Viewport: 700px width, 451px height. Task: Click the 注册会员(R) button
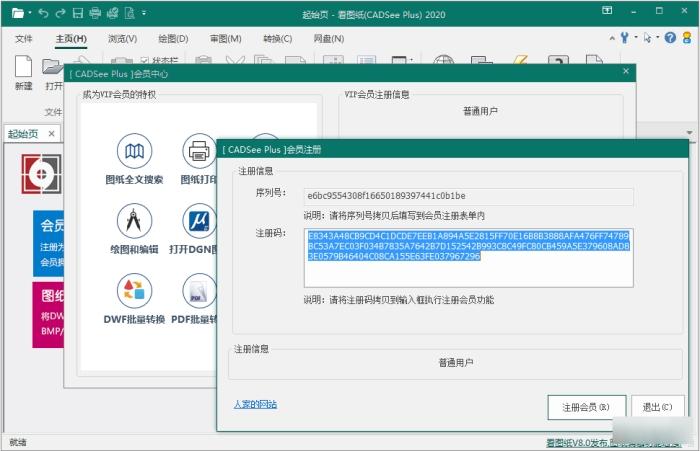(587, 407)
